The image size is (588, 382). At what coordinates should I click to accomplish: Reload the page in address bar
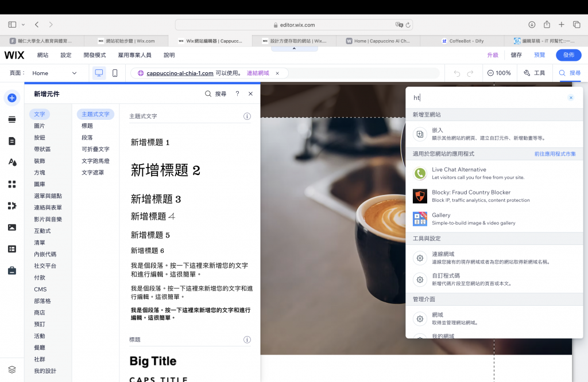point(408,25)
